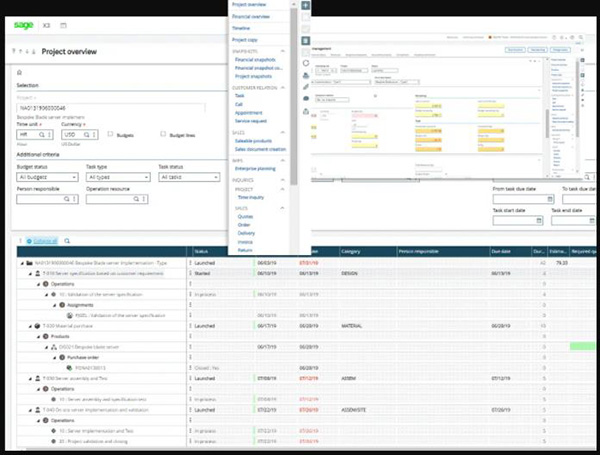Open the From task due date calendar
This screenshot has width=600, height=455.
[x=550, y=199]
